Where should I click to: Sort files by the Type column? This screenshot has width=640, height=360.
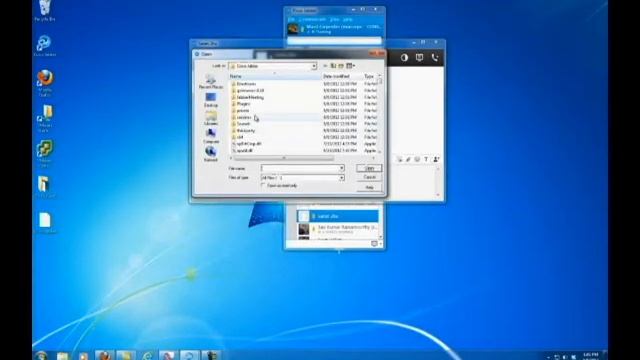coord(369,76)
